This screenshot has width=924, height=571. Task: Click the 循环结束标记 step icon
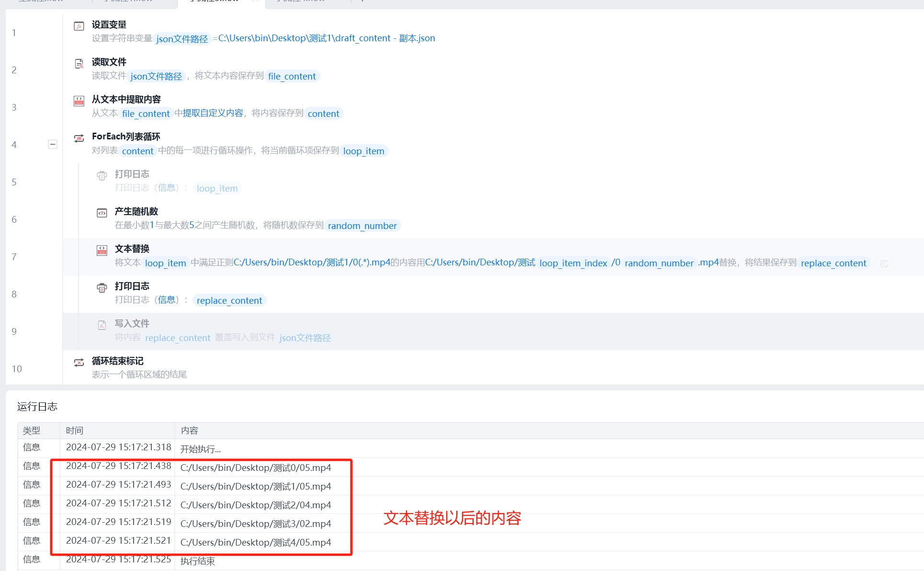(x=79, y=363)
